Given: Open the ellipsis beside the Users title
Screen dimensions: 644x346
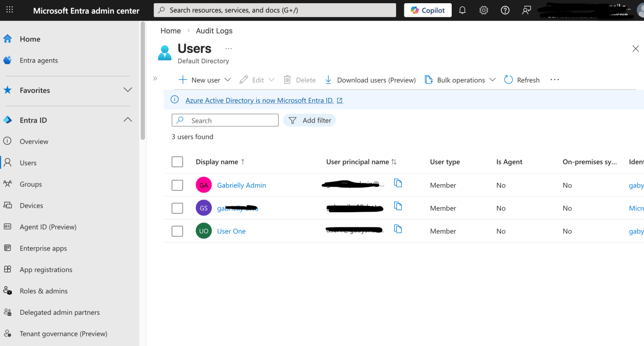Looking at the screenshot, I should (229, 49).
